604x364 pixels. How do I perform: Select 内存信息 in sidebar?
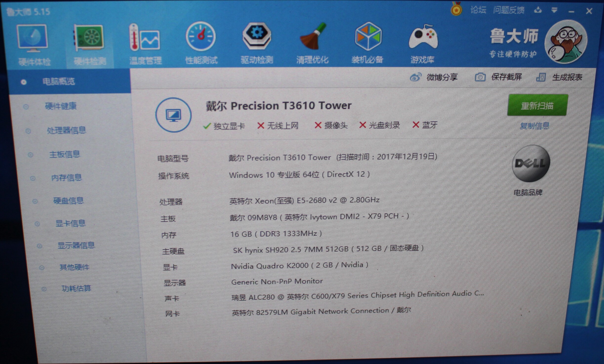tap(66, 178)
